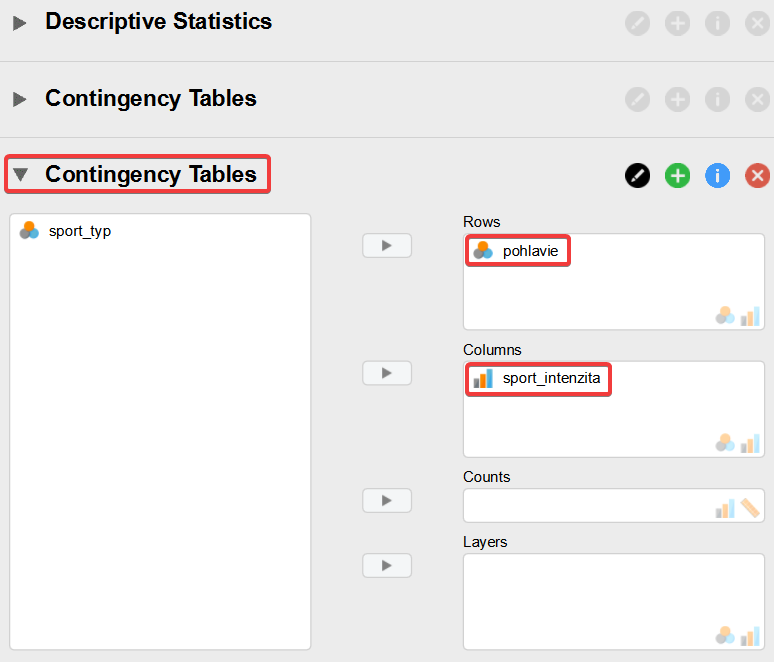Viewport: 774px width, 662px height.
Task: Click the arrow button to assign Rows
Action: (387, 245)
